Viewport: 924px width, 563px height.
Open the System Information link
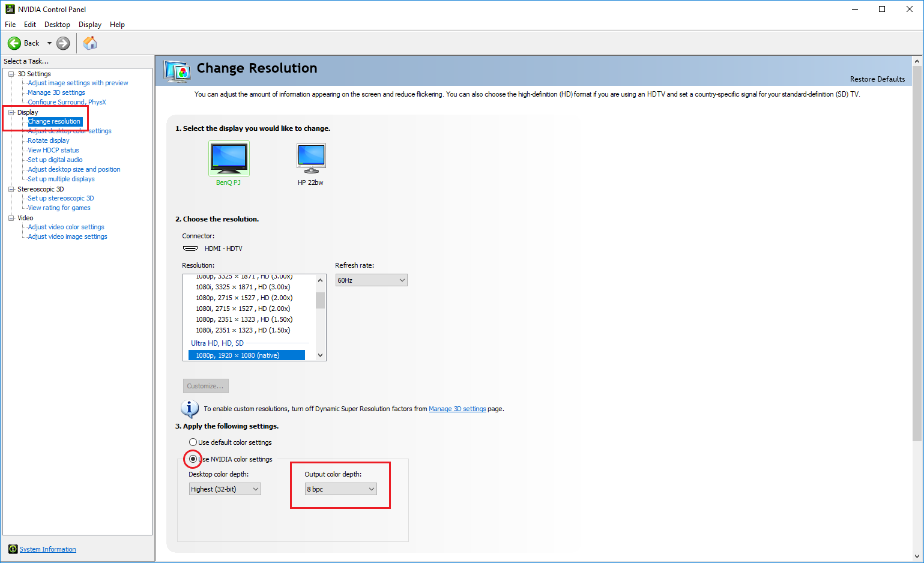pos(48,549)
